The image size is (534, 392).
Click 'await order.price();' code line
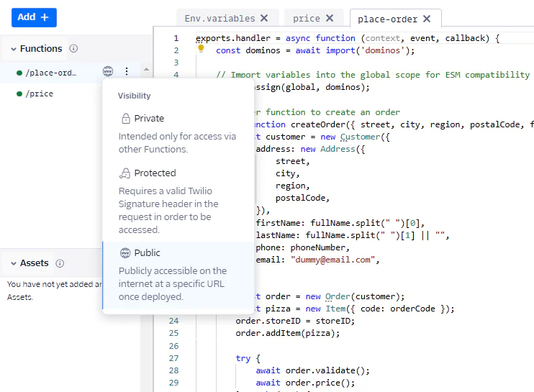tap(305, 383)
